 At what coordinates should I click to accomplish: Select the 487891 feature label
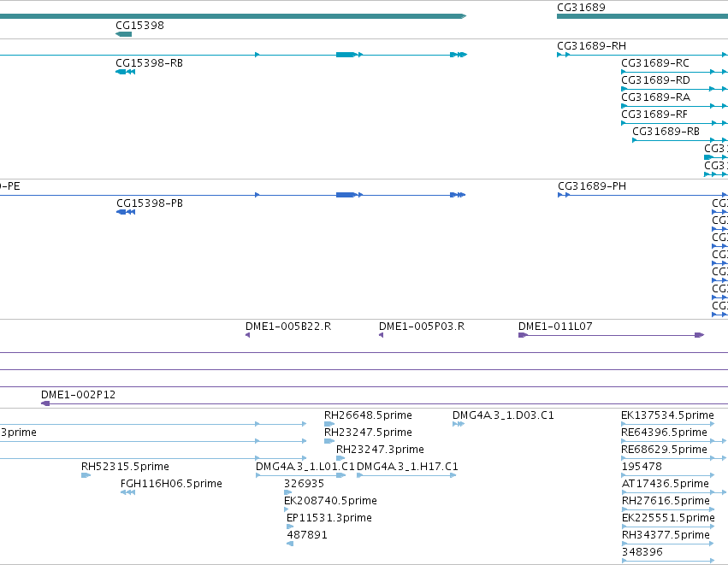[307, 535]
